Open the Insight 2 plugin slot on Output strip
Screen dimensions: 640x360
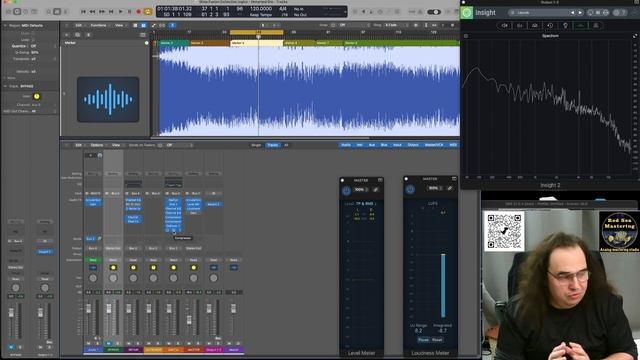tap(213, 204)
